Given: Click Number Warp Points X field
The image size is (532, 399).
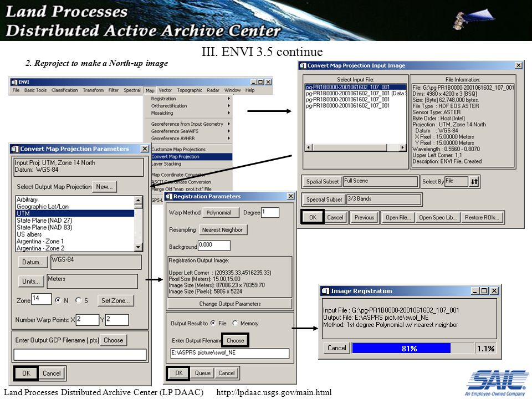Looking at the screenshot, I should (x=88, y=320).
